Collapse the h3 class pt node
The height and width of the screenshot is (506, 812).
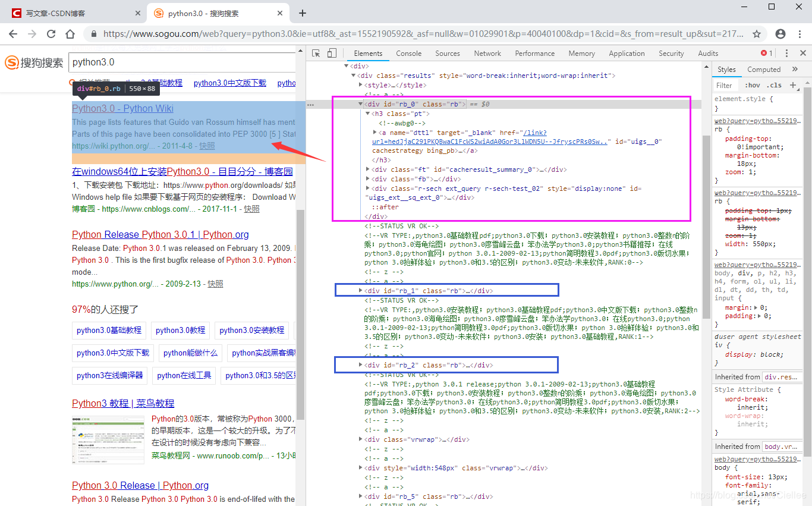368,114
